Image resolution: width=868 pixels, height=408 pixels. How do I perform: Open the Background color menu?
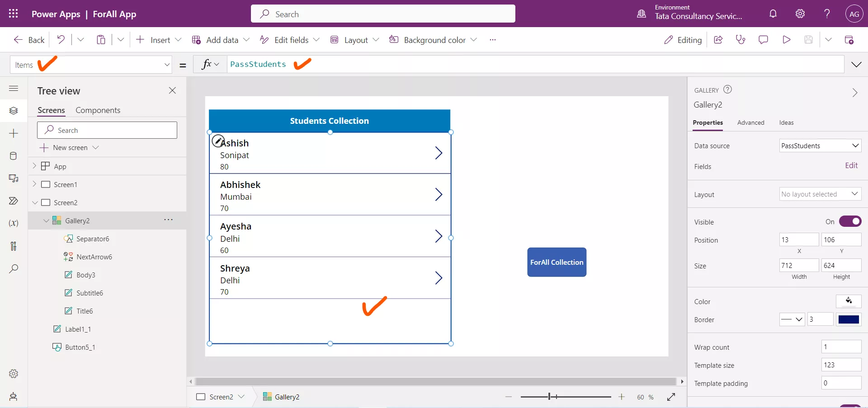(433, 40)
